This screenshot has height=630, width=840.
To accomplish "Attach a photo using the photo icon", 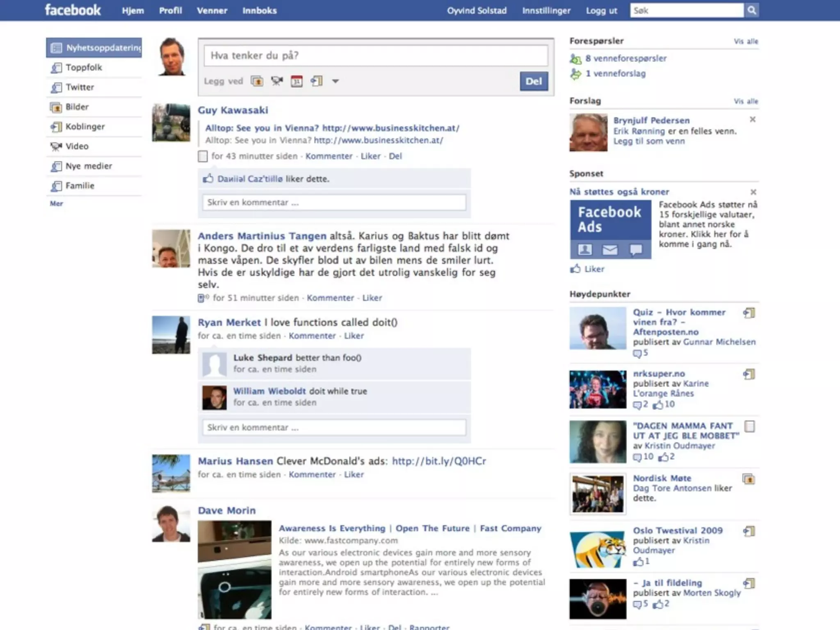I will [257, 81].
